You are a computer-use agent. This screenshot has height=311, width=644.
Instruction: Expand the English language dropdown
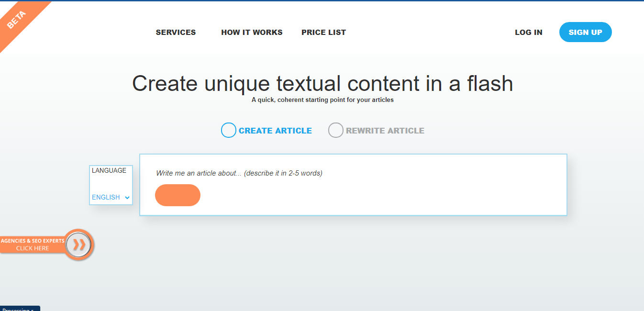(x=111, y=197)
